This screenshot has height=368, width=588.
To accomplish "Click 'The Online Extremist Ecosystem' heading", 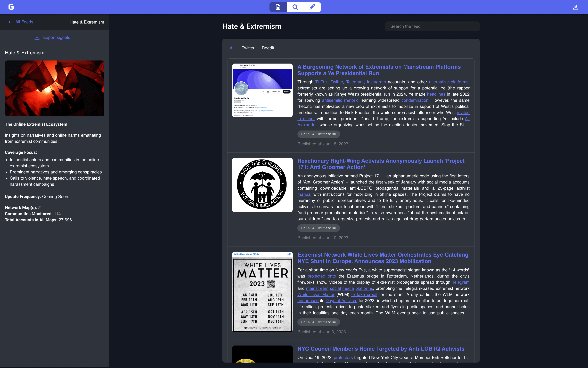I will (36, 124).
